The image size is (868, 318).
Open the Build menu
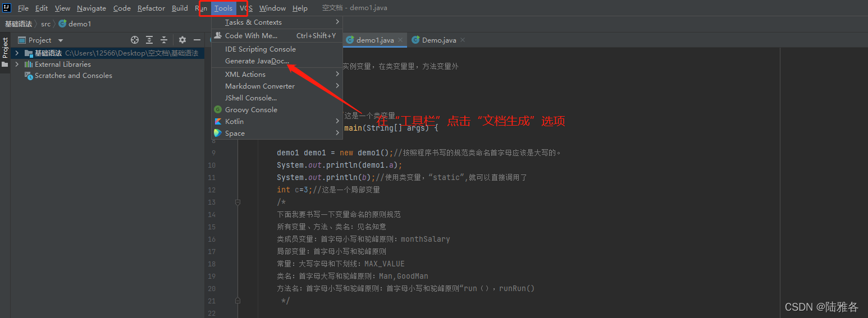[180, 8]
